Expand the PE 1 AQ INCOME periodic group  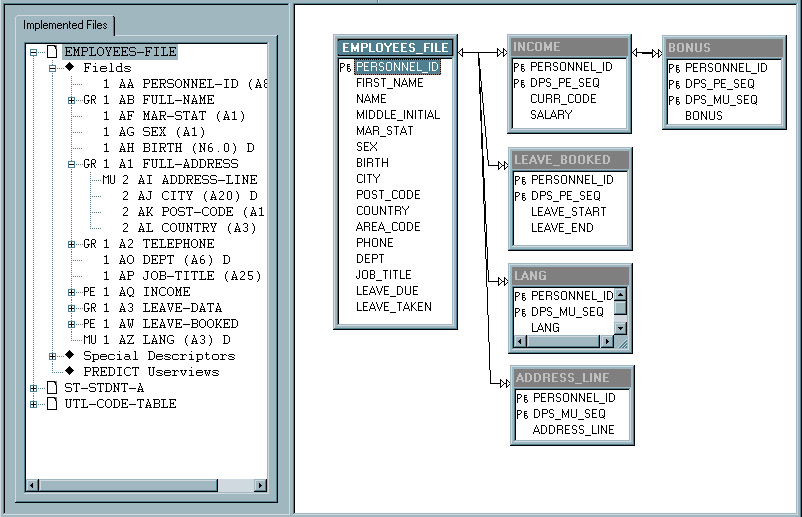tap(71, 292)
